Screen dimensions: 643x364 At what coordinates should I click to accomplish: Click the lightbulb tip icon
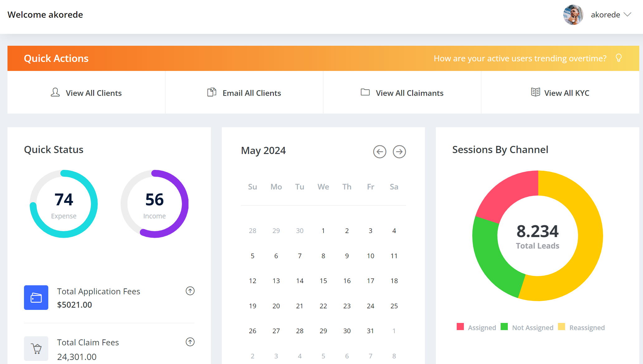619,58
